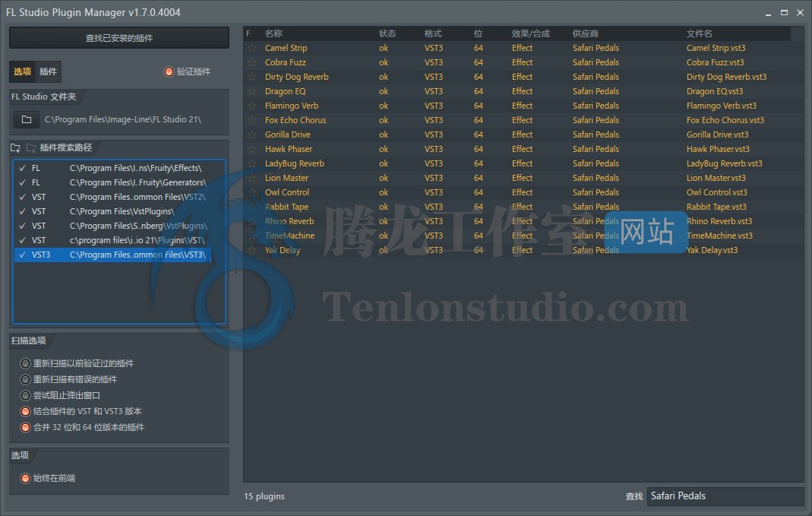This screenshot has width=812, height=516.
Task: Select the Steinberg\VstPlugins search path row
Action: pos(113,226)
